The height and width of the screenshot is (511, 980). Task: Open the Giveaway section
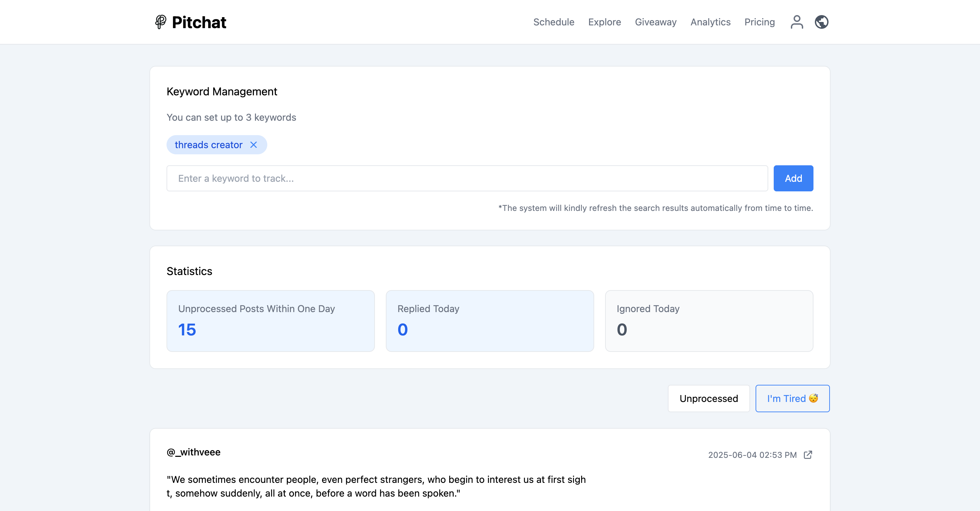point(656,22)
